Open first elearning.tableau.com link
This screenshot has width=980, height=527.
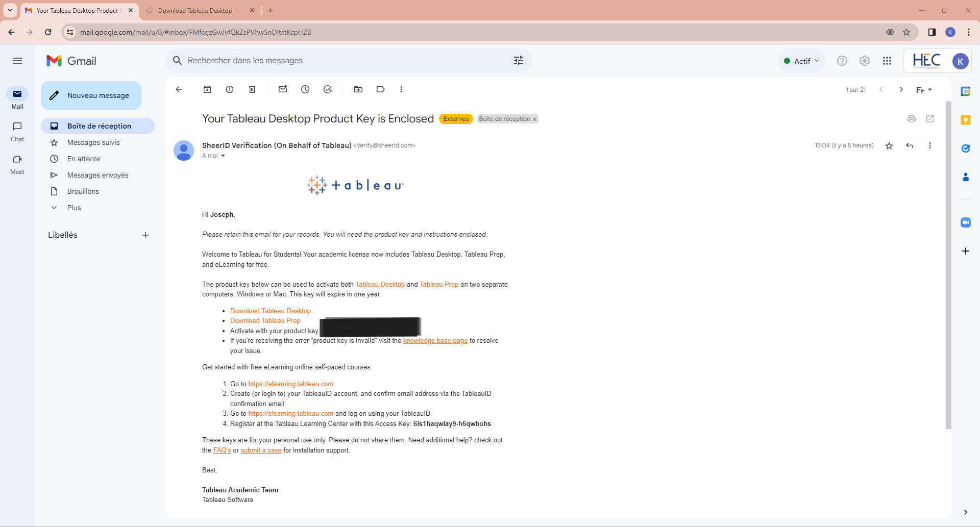291,384
